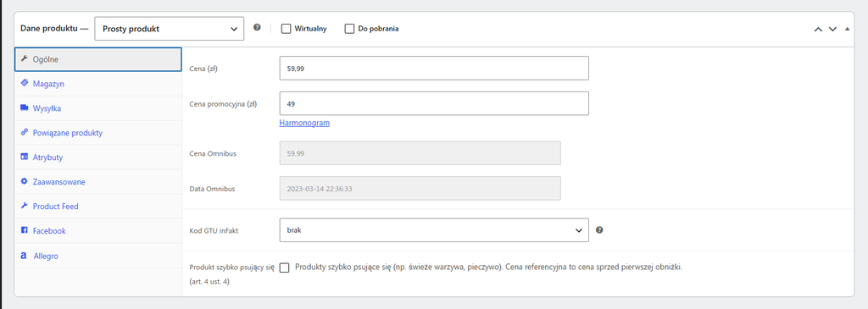Click the help icon next to product type

click(x=257, y=28)
